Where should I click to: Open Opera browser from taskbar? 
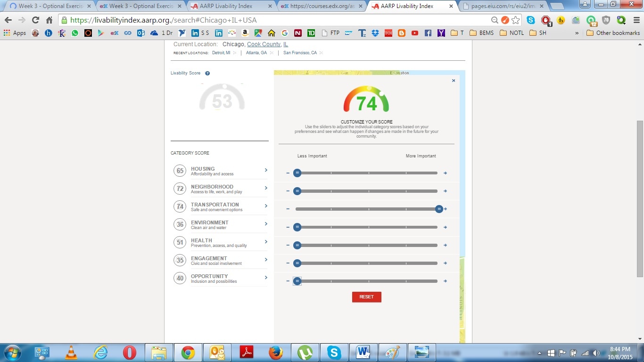[x=130, y=353]
